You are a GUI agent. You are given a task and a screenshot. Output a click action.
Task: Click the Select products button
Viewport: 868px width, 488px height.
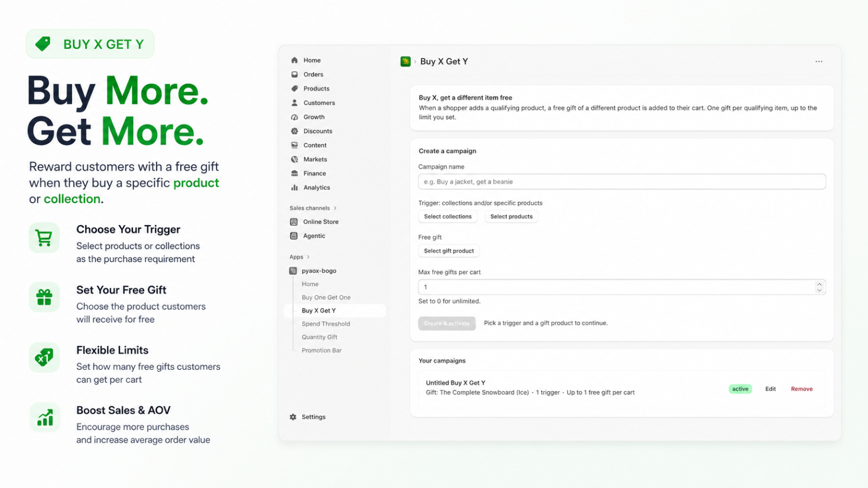coord(512,216)
